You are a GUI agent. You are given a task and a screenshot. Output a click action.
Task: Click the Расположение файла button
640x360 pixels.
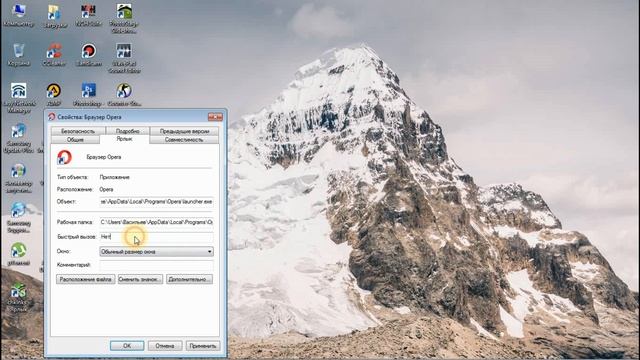click(86, 280)
